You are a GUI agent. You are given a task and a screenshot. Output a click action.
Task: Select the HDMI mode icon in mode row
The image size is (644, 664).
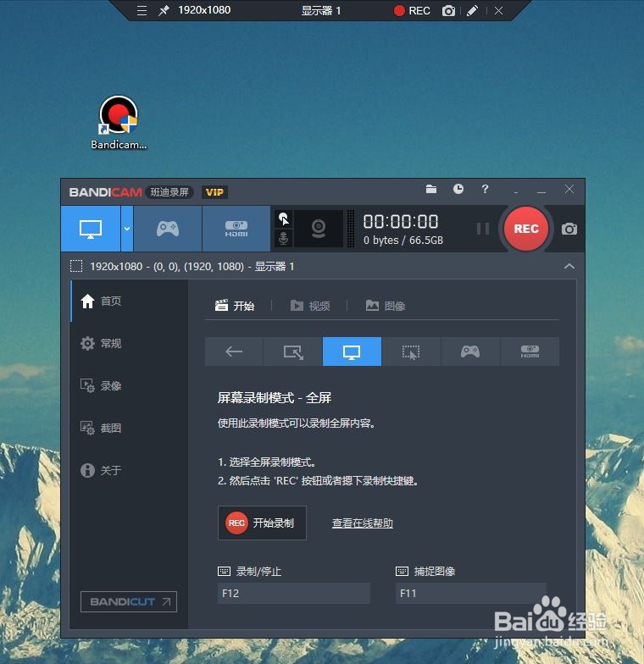pyautogui.click(x=530, y=351)
